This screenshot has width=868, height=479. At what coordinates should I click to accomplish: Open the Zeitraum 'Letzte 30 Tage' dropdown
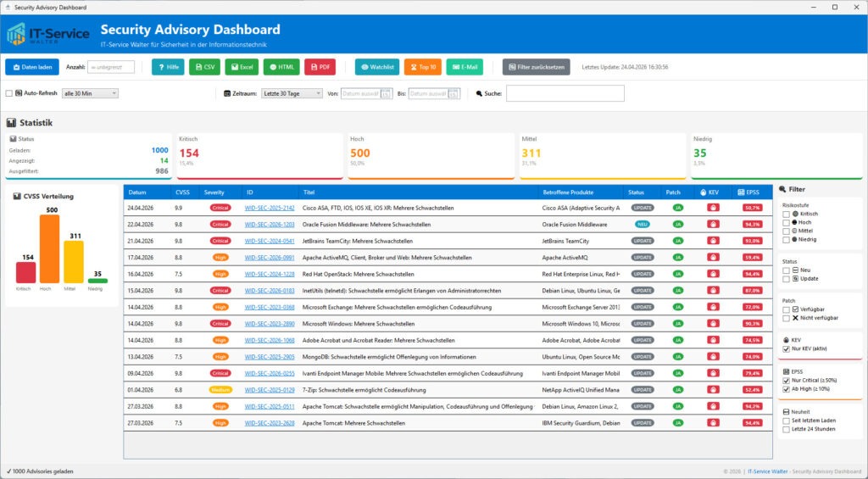pyautogui.click(x=292, y=93)
